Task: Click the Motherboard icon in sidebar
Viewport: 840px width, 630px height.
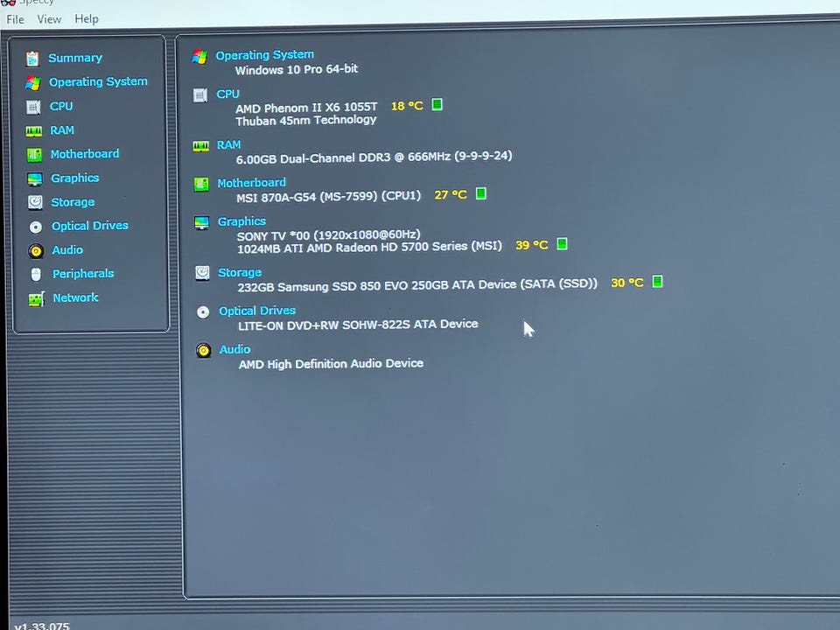Action: pyautogui.click(x=34, y=155)
